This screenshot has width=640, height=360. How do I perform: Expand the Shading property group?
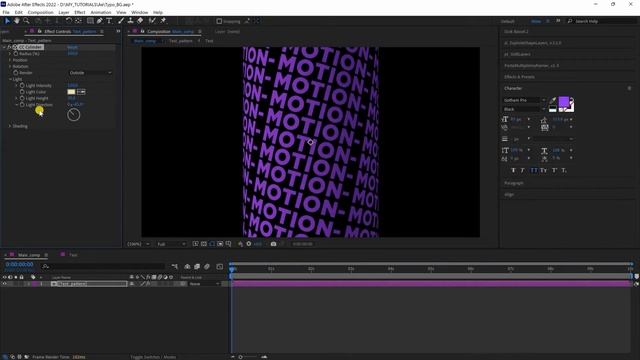tap(10, 126)
